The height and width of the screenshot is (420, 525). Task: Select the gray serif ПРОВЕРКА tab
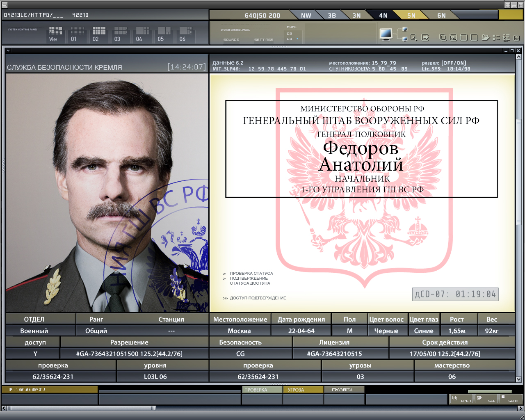344,390
